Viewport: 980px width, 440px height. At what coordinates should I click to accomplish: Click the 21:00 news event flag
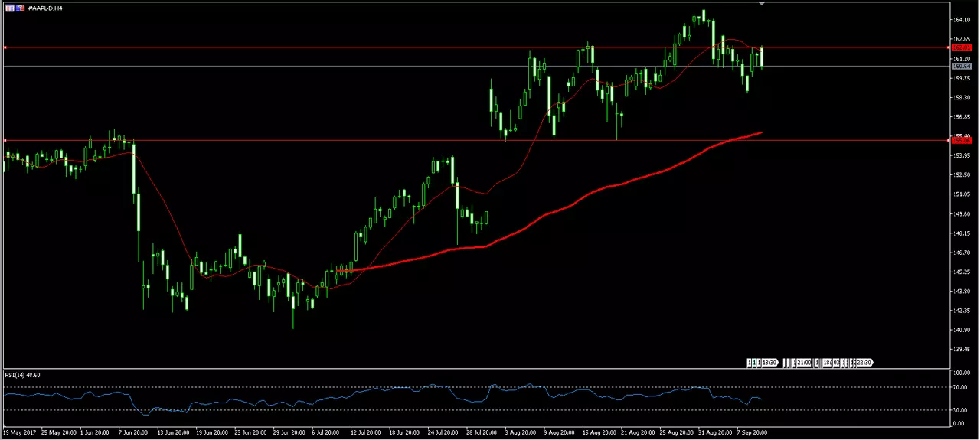[x=803, y=363]
